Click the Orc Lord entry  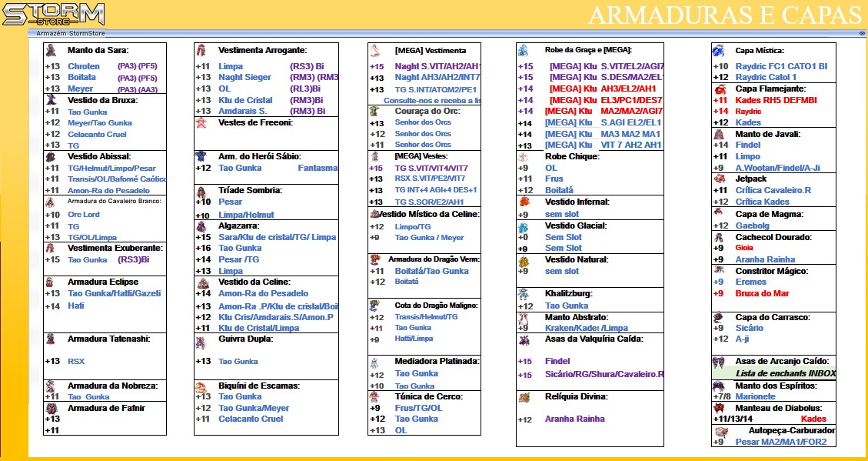click(84, 215)
